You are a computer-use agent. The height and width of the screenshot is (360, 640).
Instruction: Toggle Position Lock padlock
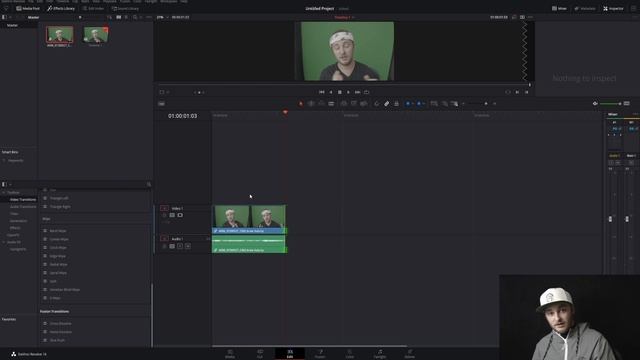click(396, 104)
